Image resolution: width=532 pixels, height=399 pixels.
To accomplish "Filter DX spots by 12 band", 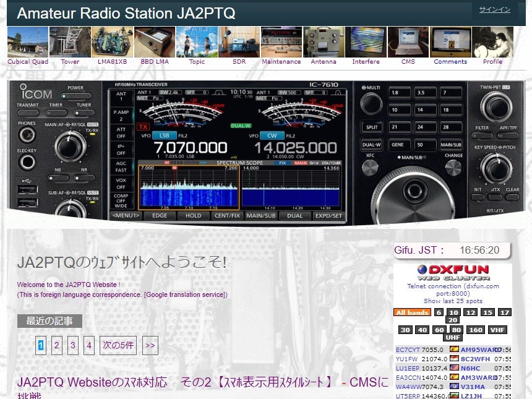I will (471, 312).
